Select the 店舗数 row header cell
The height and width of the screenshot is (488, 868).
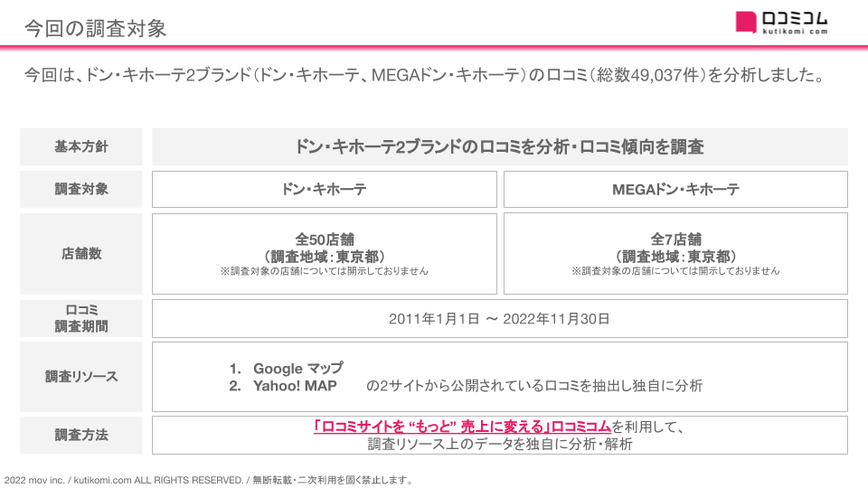(x=81, y=253)
